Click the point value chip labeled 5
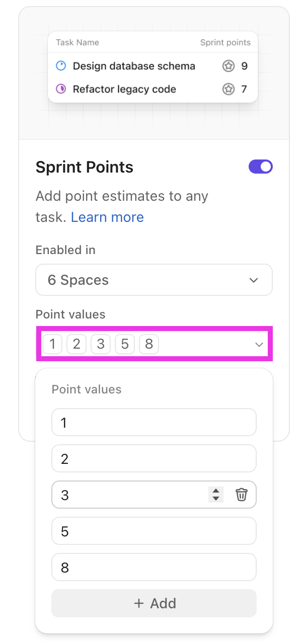 click(x=125, y=344)
